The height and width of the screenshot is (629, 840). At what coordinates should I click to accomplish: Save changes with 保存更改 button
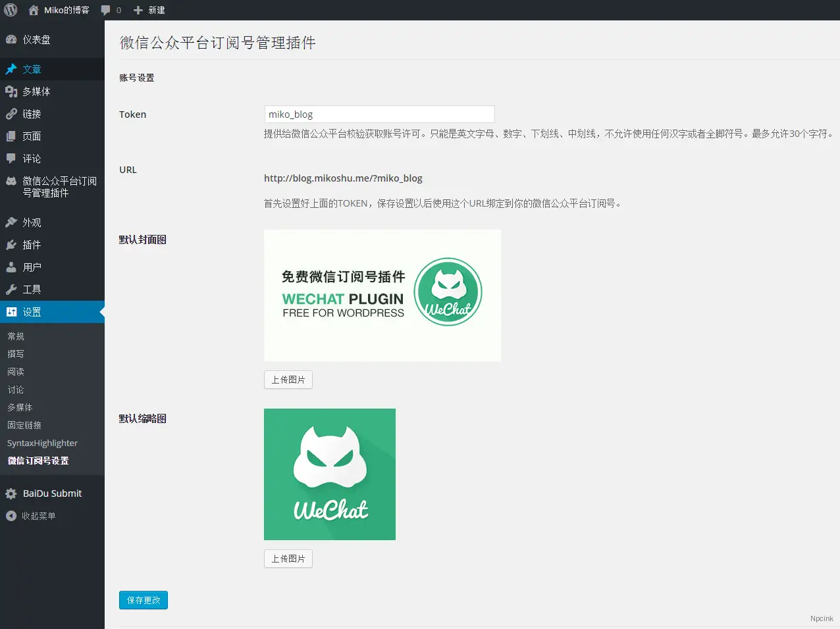[144, 600]
